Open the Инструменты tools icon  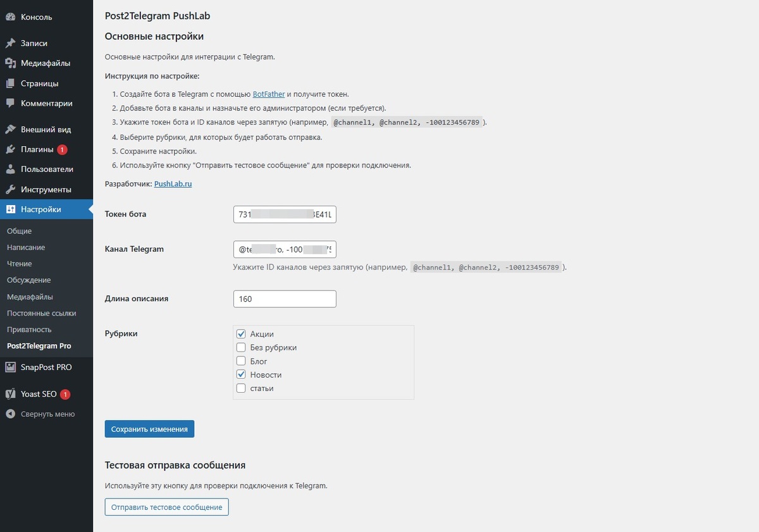[x=11, y=189]
